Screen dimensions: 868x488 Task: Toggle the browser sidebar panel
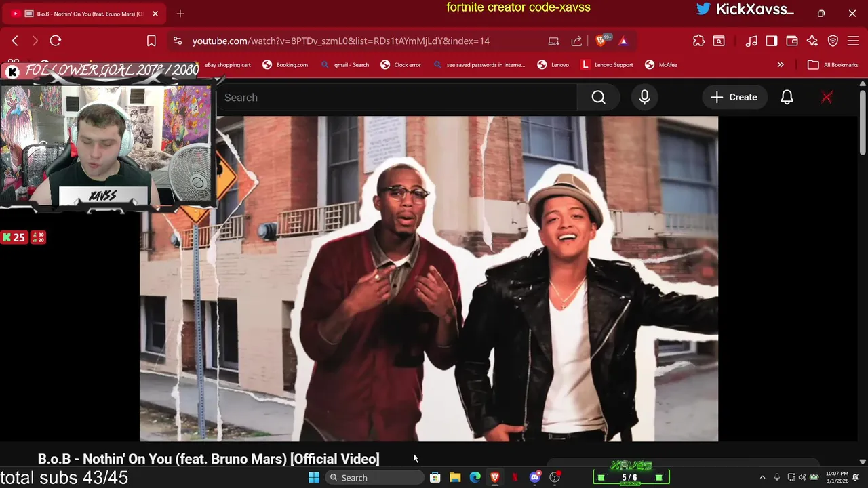[772, 41]
